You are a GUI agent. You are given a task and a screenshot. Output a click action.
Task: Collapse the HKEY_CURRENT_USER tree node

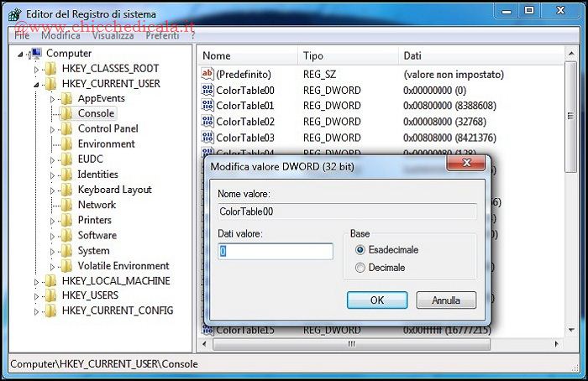coord(36,84)
